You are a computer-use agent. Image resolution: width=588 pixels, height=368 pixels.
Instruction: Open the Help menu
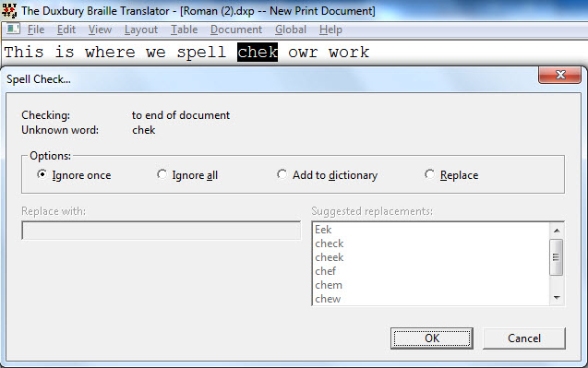330,30
